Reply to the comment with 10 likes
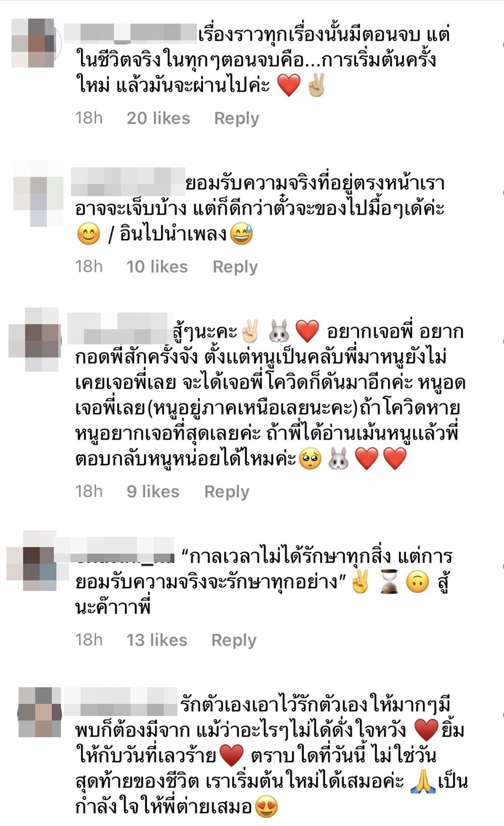This screenshot has width=504, height=826. click(x=235, y=267)
